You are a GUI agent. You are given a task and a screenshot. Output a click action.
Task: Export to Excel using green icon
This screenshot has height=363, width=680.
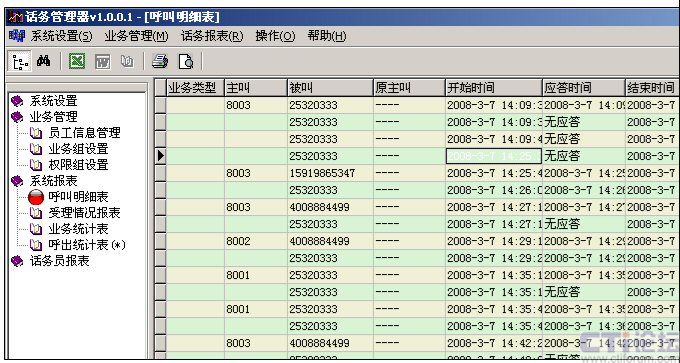tap(77, 61)
